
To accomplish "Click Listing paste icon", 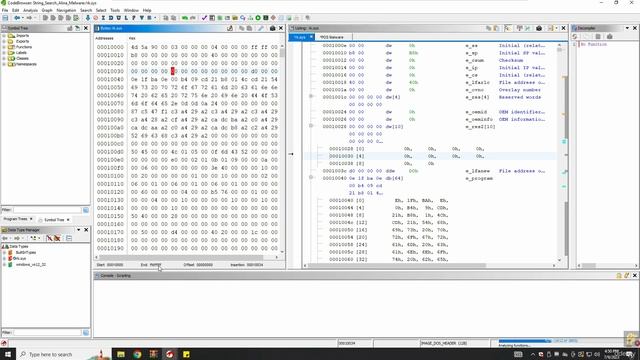I will [x=496, y=28].
